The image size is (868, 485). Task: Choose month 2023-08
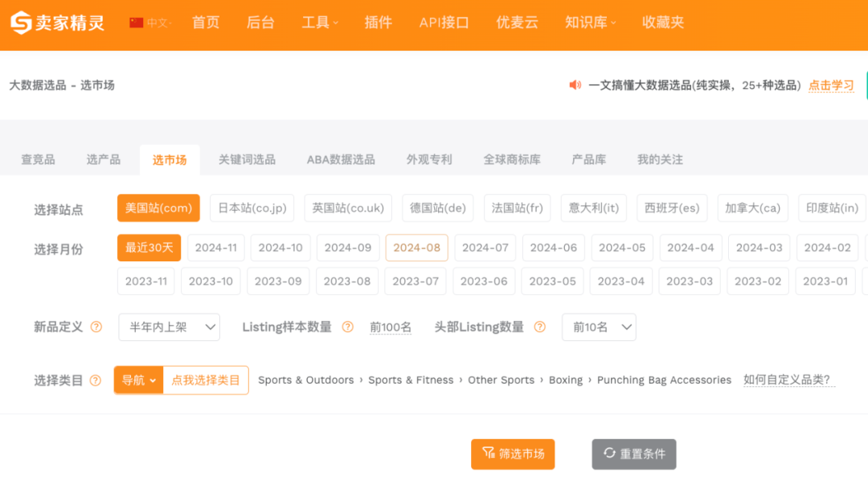tap(347, 281)
